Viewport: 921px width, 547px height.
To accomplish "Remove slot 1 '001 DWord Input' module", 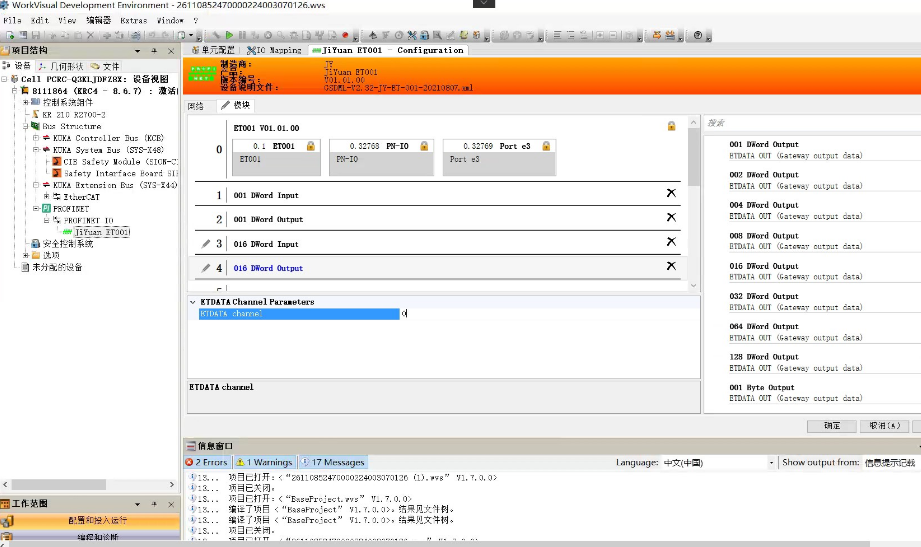I will [x=671, y=194].
